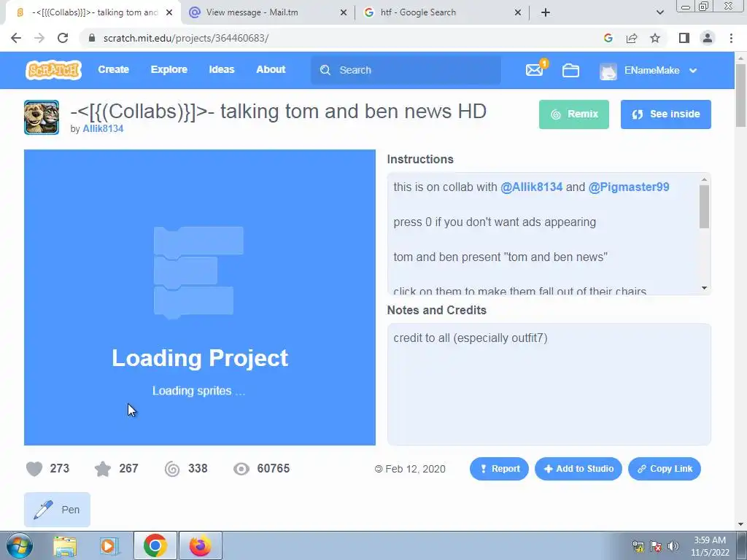Close the Mail.tm tab
The image size is (747, 560).
(344, 12)
